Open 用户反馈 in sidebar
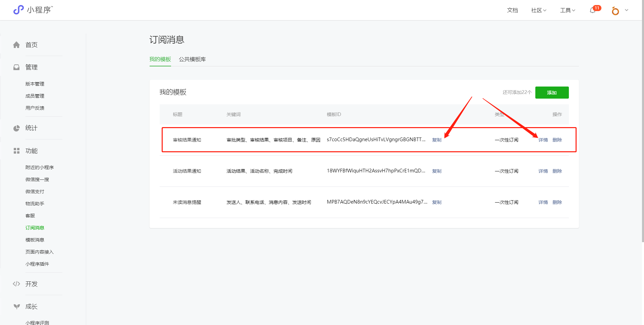This screenshot has height=325, width=644. [x=35, y=108]
